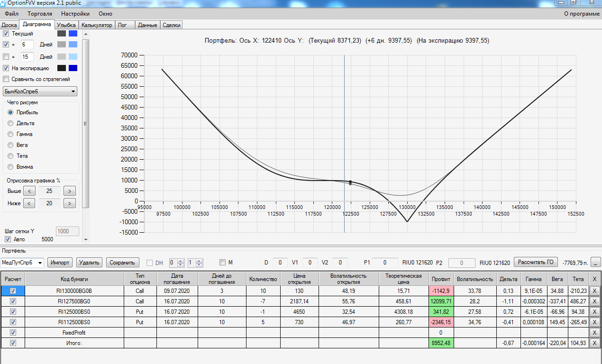This screenshot has width=602, height=364.
Task: Toggle the Авто grid step checkbox
Action: pyautogui.click(x=8, y=239)
